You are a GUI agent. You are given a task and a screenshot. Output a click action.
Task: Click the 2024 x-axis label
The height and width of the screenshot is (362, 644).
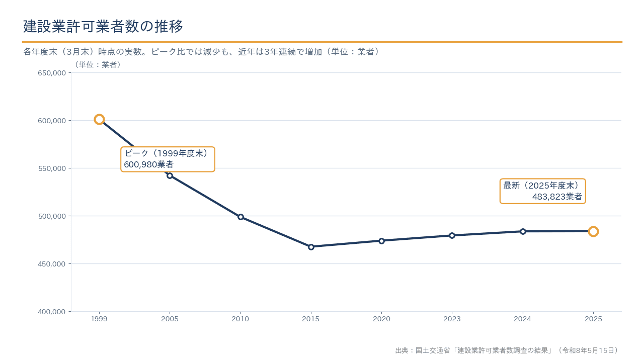523,319
